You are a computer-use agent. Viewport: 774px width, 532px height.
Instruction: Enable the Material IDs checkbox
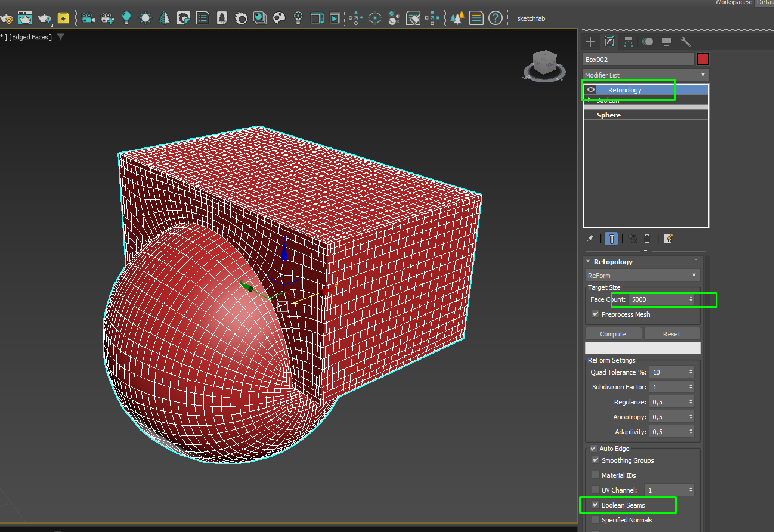point(595,475)
